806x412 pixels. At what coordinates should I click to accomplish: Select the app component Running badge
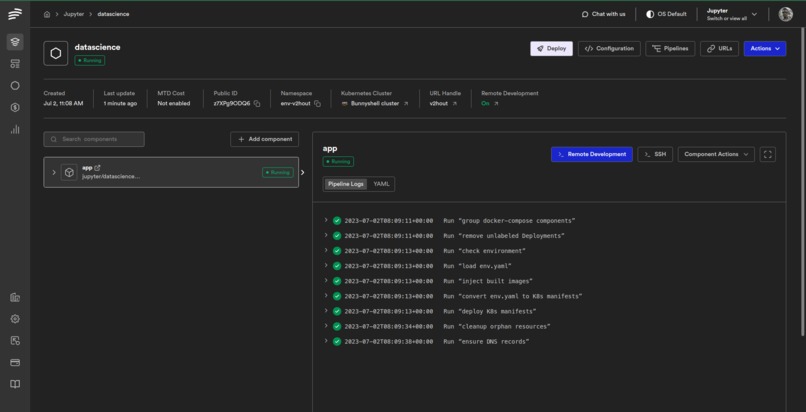278,173
